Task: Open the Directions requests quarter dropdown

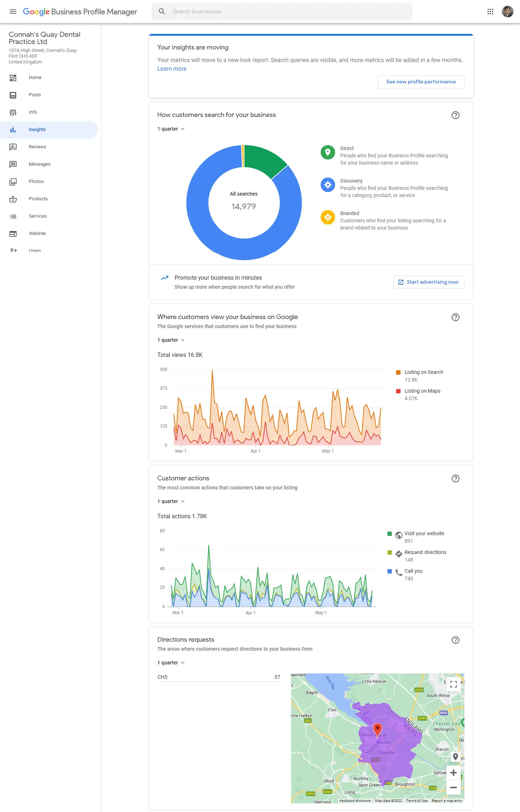Action: 171,663
